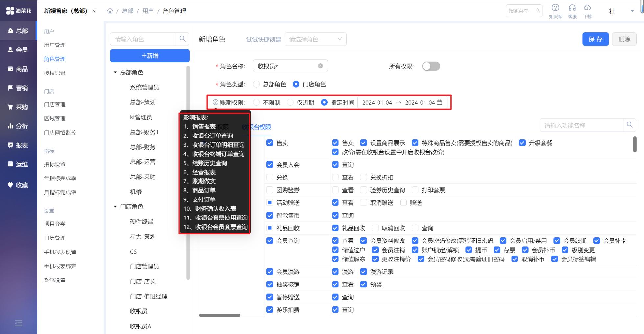The height and width of the screenshot is (334, 644).
Task: Open 会员 in left navigation
Action: [x=18, y=50]
